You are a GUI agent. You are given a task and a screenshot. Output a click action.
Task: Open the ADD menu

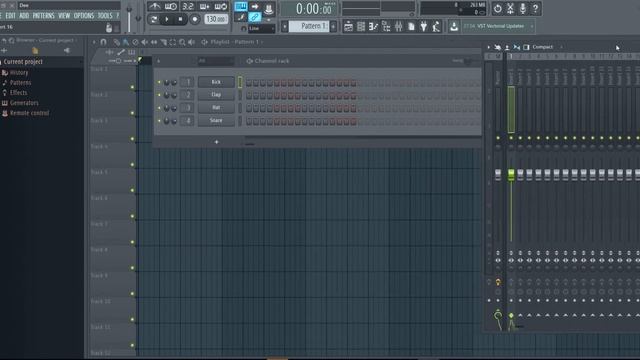click(x=24, y=16)
